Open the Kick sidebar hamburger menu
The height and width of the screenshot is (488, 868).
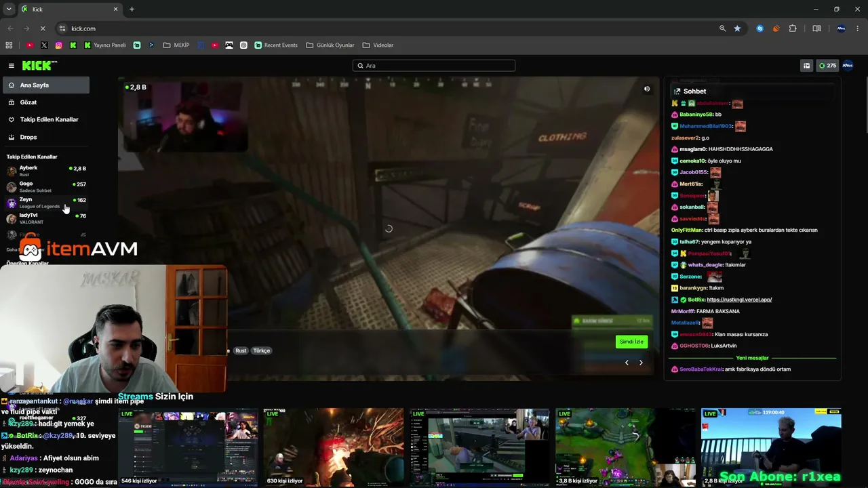[x=12, y=66]
